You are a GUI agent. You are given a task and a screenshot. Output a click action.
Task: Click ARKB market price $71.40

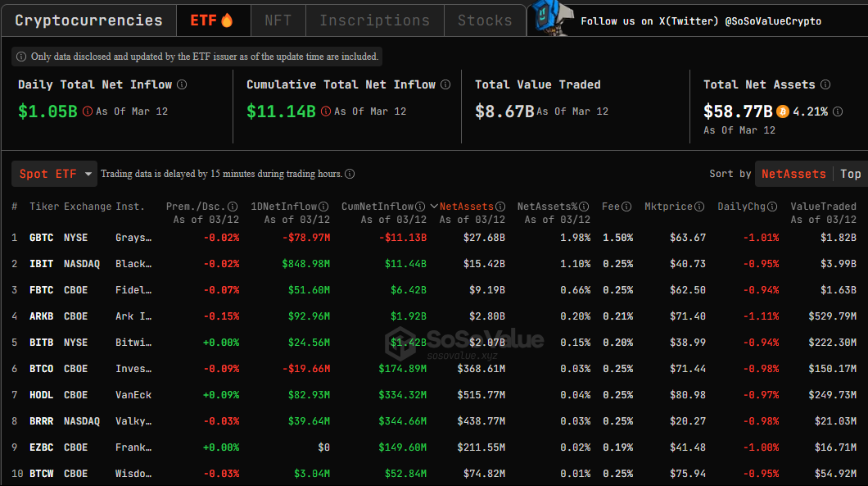pyautogui.click(x=688, y=316)
